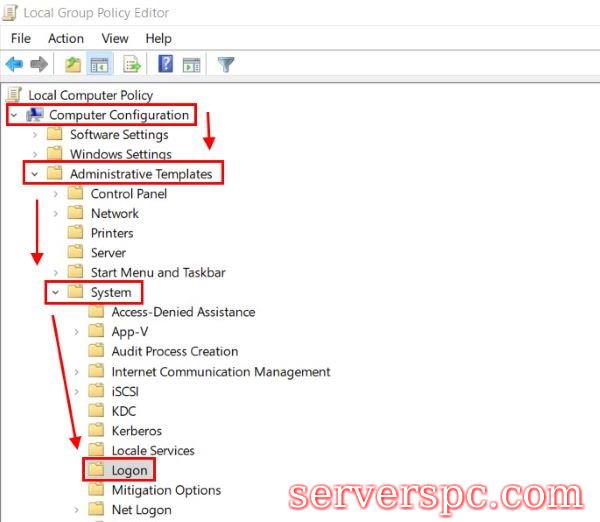600x522 pixels.
Task: Open the View menu
Action: [x=115, y=38]
